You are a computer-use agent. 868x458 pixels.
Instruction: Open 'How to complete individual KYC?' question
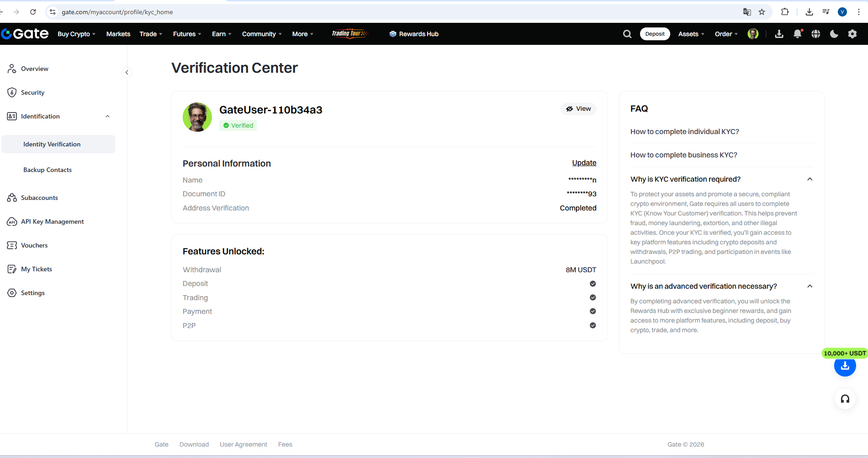click(x=684, y=132)
